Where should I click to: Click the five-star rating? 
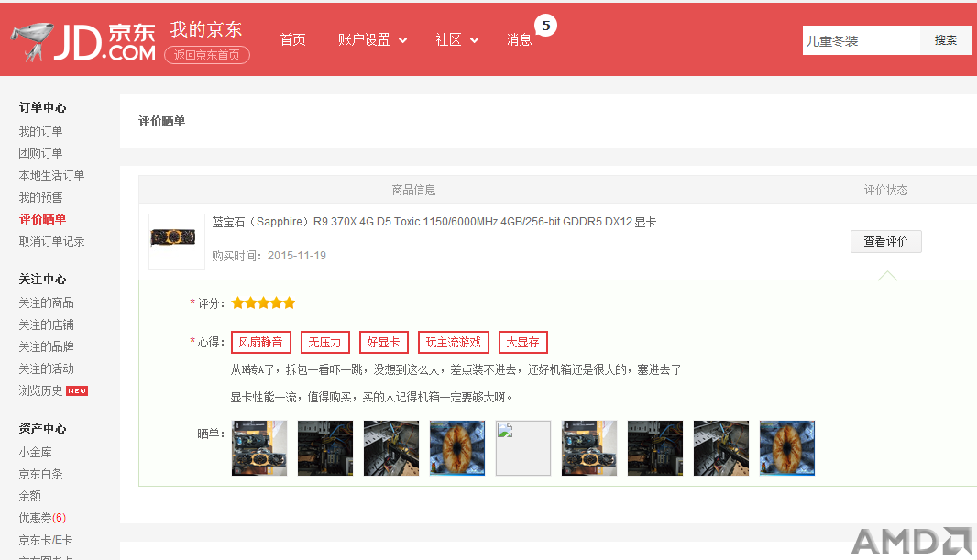(263, 303)
